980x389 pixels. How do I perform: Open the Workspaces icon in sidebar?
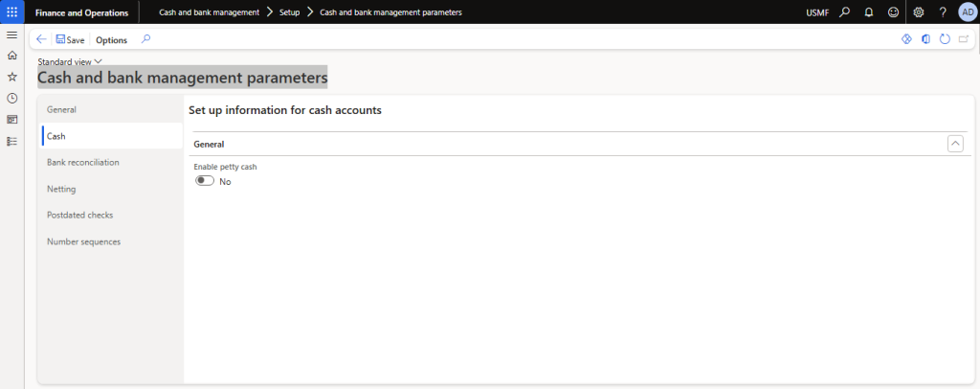coord(11,120)
